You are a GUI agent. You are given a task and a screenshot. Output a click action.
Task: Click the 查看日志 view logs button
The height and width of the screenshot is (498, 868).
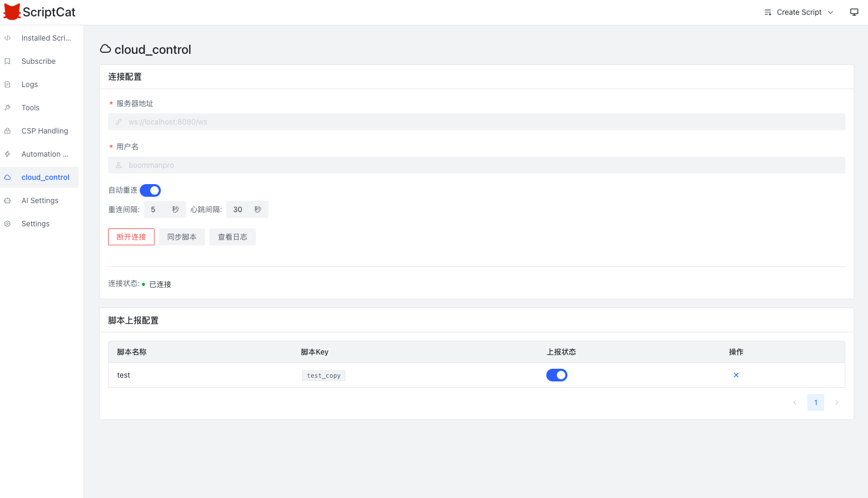(x=233, y=237)
